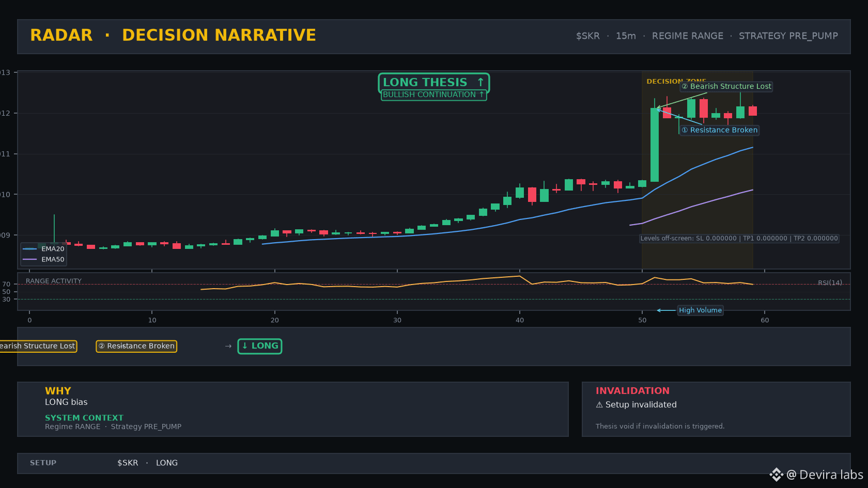Click the $SKR ticker in the SETUP row
The height and width of the screenshot is (488, 868).
point(128,463)
